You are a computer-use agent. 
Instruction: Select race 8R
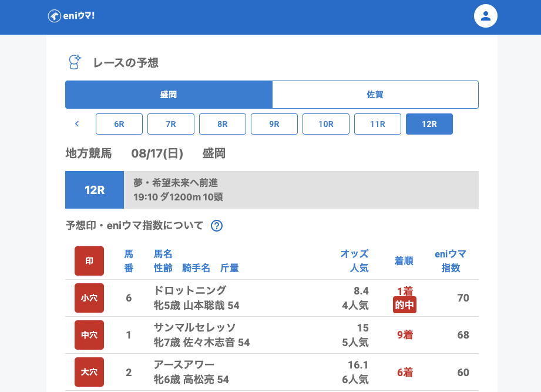(x=223, y=124)
